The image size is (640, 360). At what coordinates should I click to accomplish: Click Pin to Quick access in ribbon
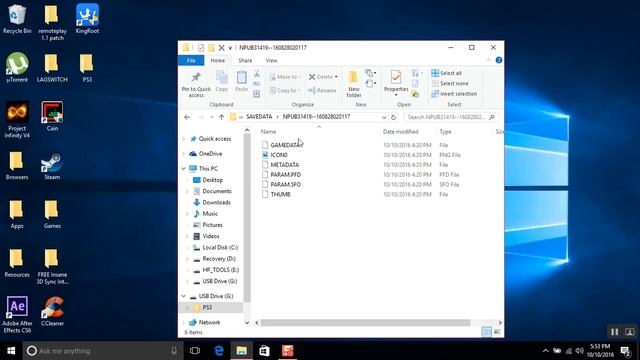tap(196, 84)
